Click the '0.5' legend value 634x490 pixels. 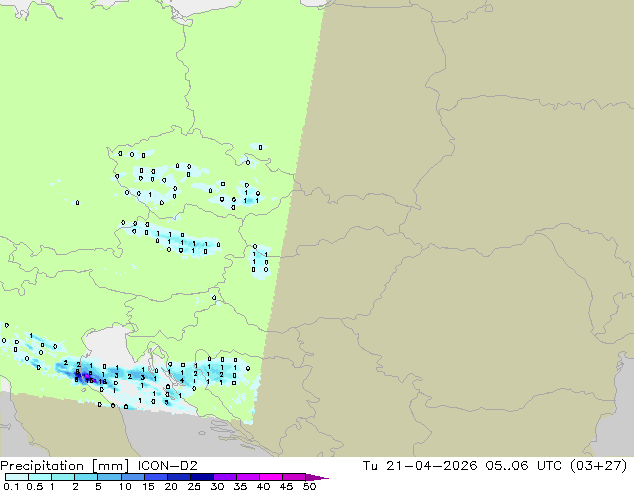(x=35, y=486)
